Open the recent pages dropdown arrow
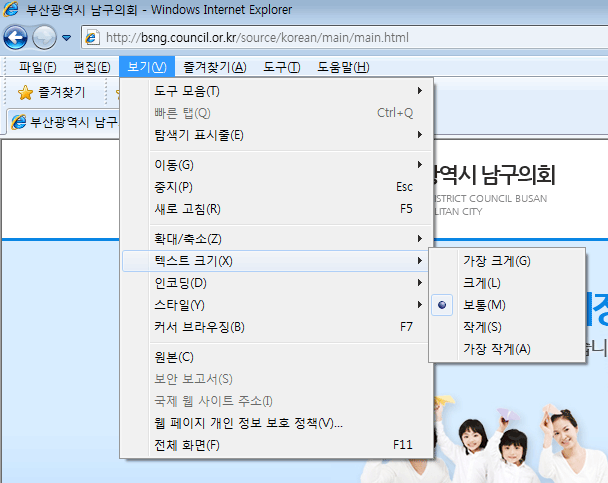 (x=66, y=38)
